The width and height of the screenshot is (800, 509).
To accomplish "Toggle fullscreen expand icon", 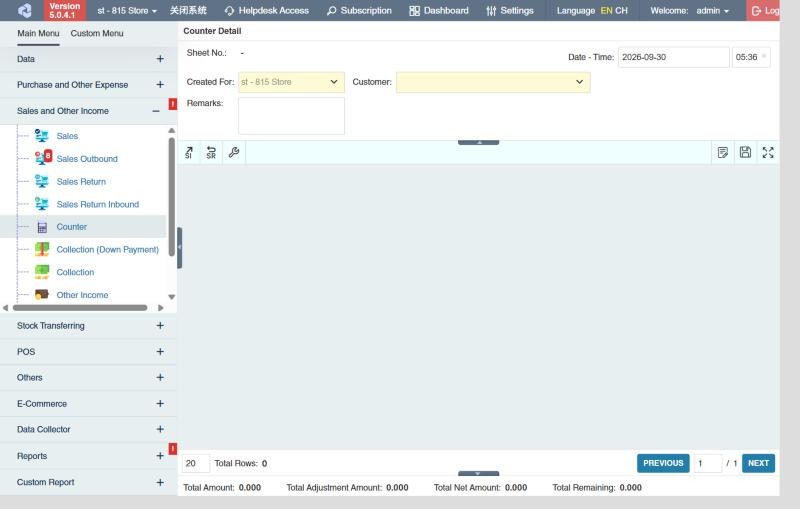I will click(768, 152).
